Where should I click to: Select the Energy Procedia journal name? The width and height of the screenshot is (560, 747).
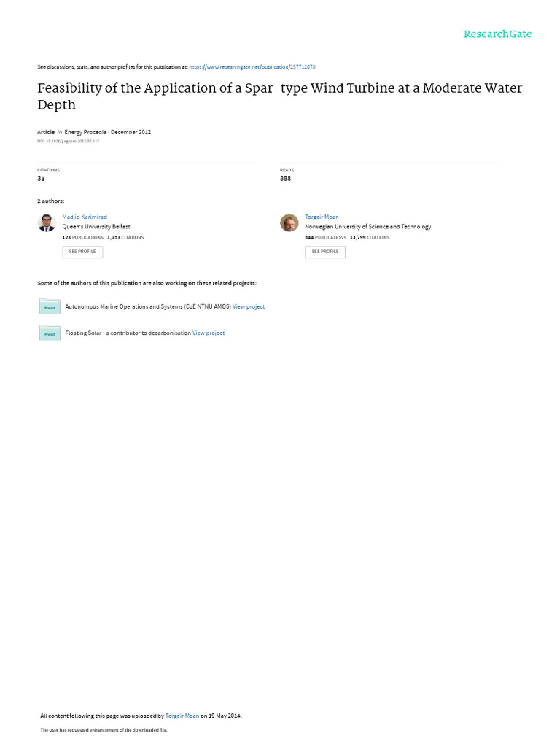point(85,132)
